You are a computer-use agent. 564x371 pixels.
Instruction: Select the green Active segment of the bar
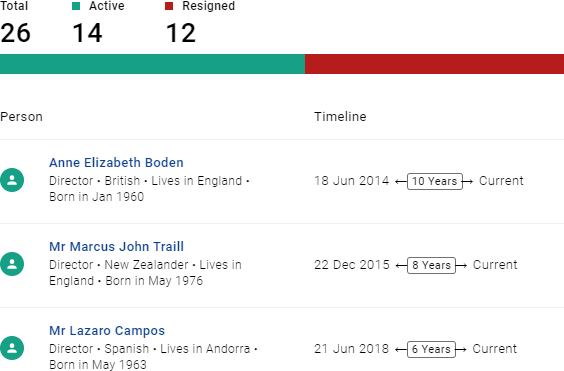pyautogui.click(x=153, y=64)
